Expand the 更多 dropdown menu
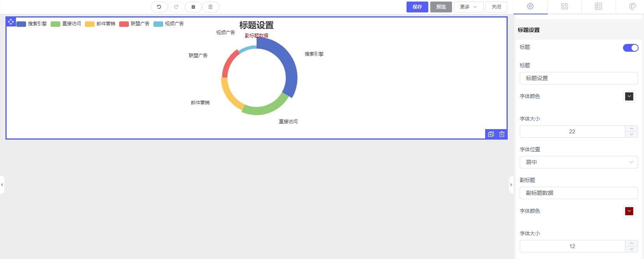Image resolution: width=644 pixels, height=259 pixels. 468,7
